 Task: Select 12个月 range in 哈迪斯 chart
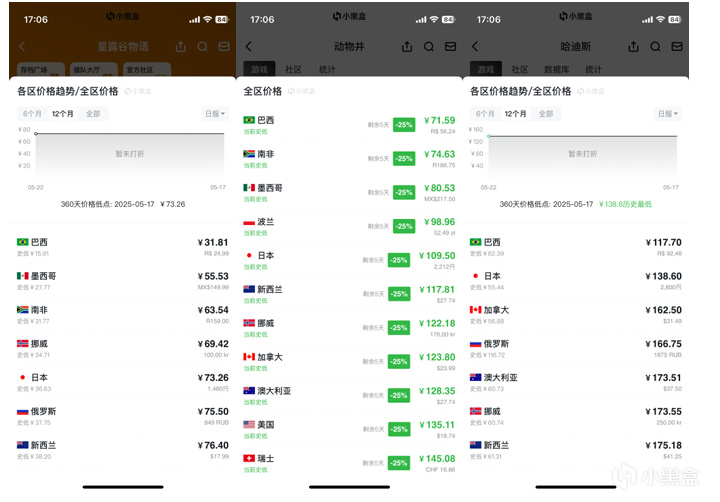[x=515, y=113]
